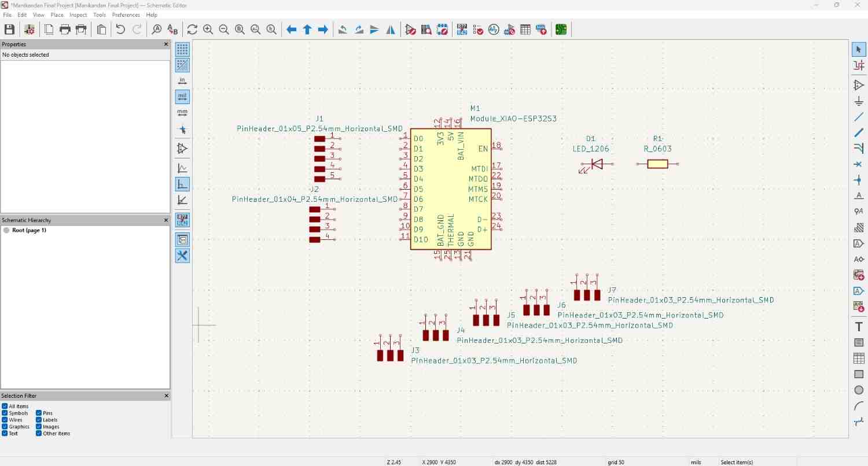Zoom in with the toolbar magnifier

point(208,29)
